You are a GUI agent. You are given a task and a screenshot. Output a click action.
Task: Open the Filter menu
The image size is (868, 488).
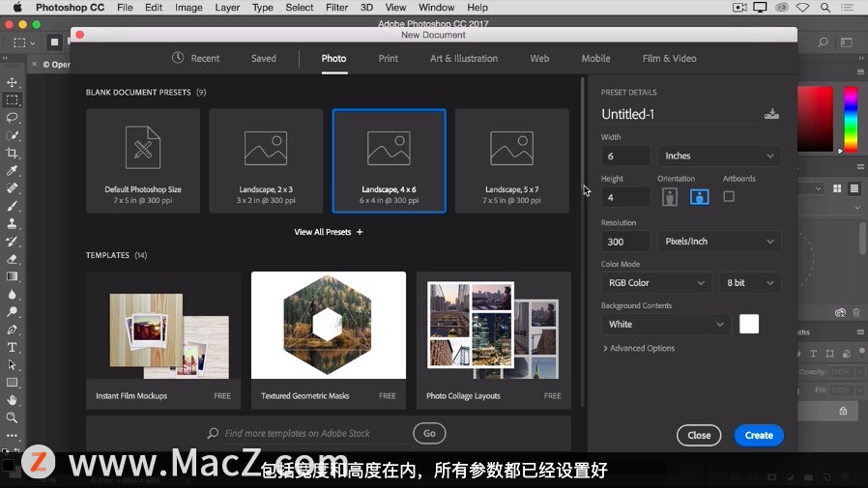point(336,7)
